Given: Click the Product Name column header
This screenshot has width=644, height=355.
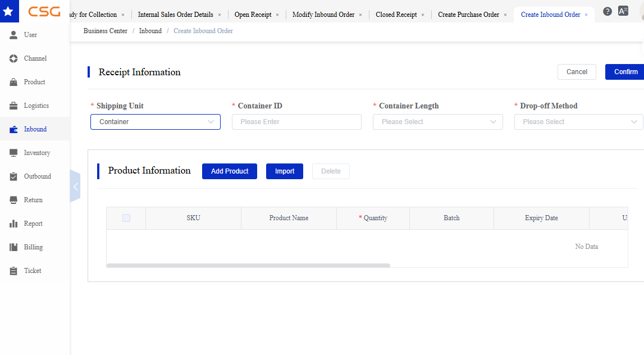Looking at the screenshot, I should tap(289, 218).
